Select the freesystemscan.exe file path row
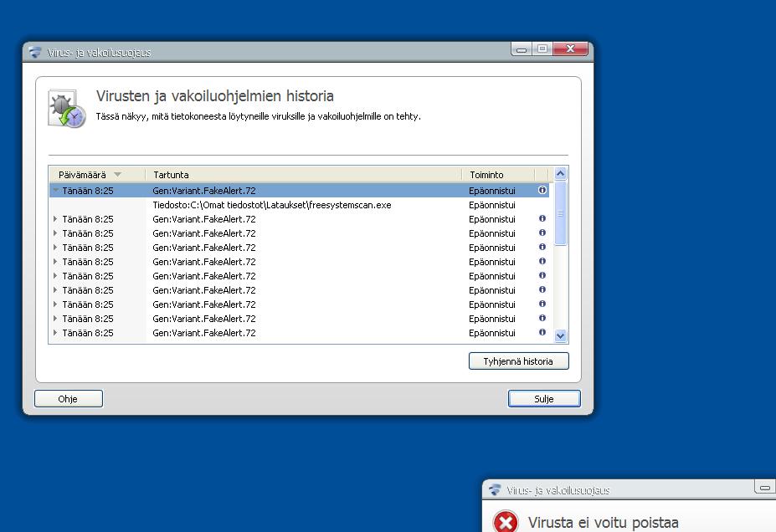Viewport: 776px width, 532px height. (272, 205)
